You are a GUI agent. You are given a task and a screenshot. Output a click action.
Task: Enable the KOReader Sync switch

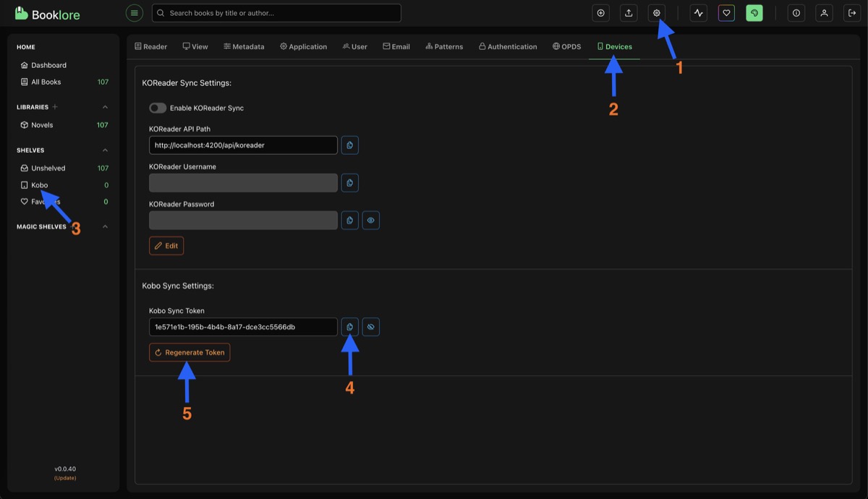158,108
